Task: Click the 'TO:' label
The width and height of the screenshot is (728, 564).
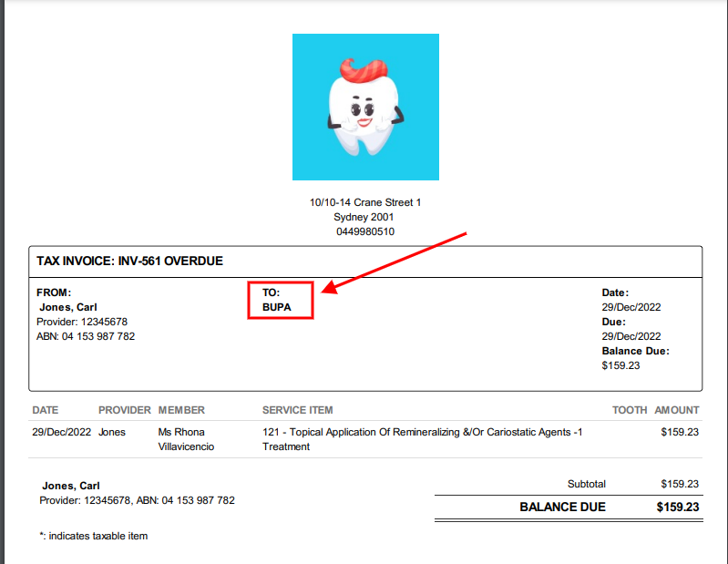Action: coord(272,292)
